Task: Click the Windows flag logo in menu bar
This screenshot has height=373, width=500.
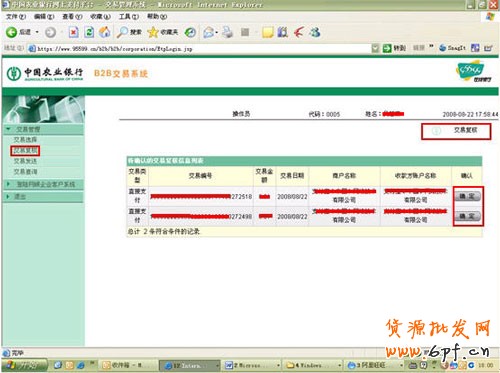Action: point(490,16)
